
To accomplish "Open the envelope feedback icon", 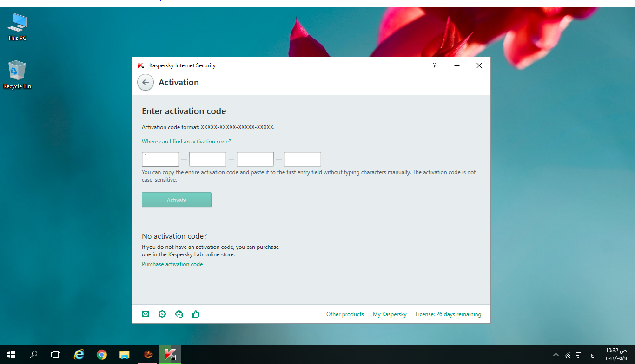I will (146, 314).
